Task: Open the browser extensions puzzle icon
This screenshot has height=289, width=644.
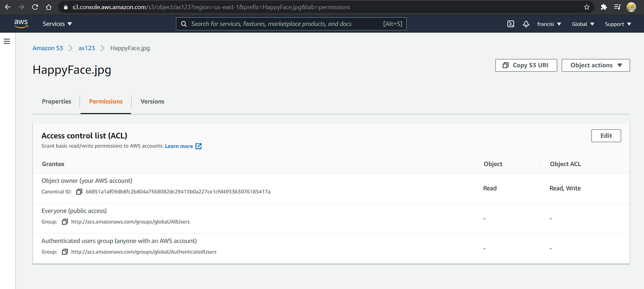Action: [604, 7]
